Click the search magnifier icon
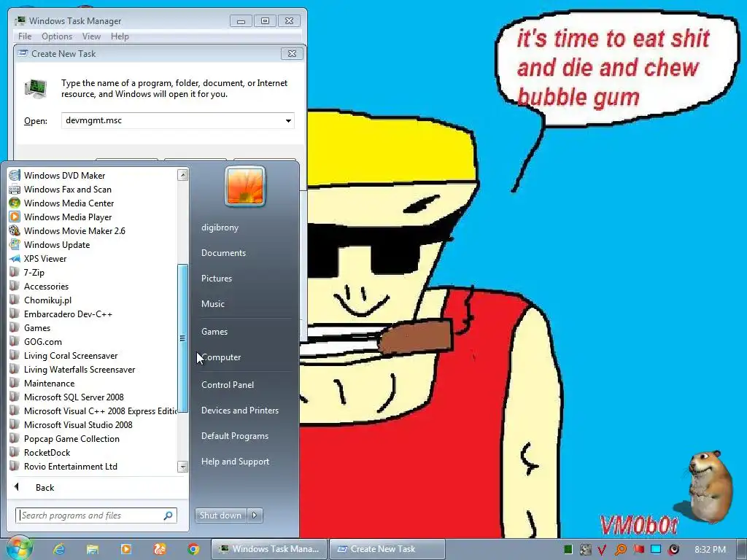Viewport: 747px width, 560px height. (x=168, y=516)
